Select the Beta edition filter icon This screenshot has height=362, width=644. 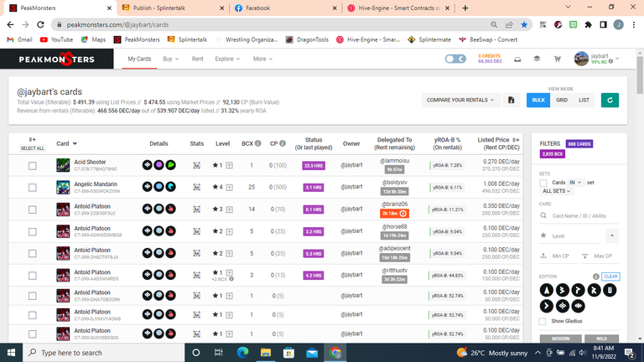(x=563, y=290)
